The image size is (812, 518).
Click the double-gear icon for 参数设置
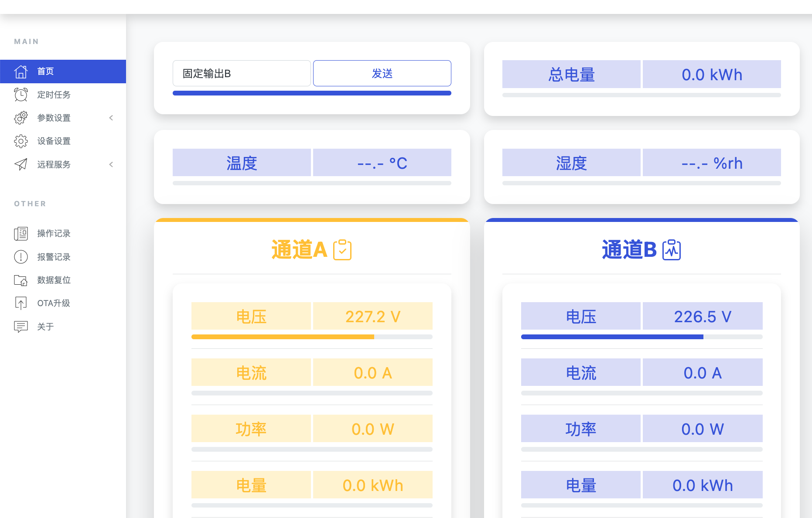pos(20,118)
